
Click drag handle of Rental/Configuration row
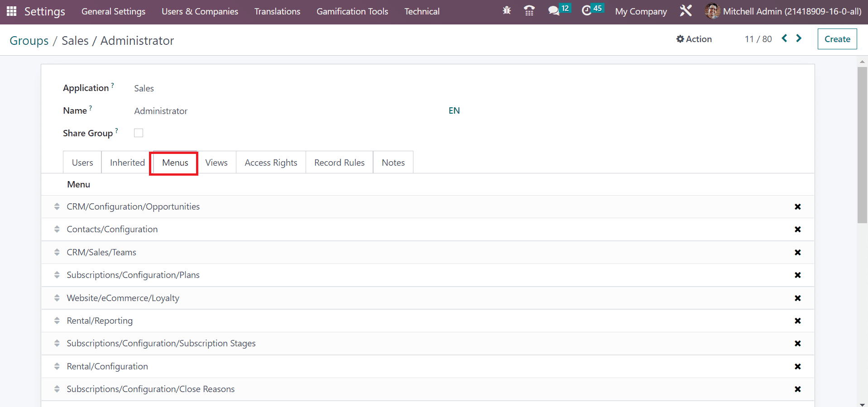point(57,366)
